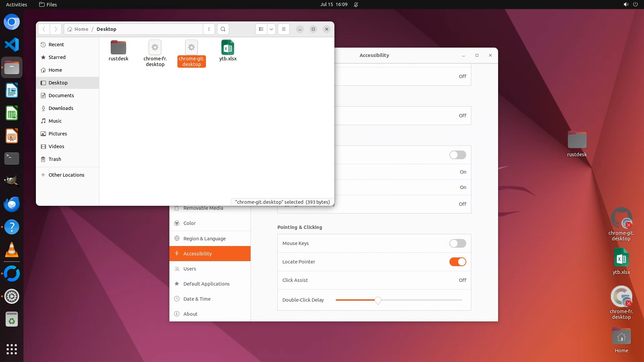Click the search icon in Files toolbar
Screen dimensions: 644x362
(223, 29)
